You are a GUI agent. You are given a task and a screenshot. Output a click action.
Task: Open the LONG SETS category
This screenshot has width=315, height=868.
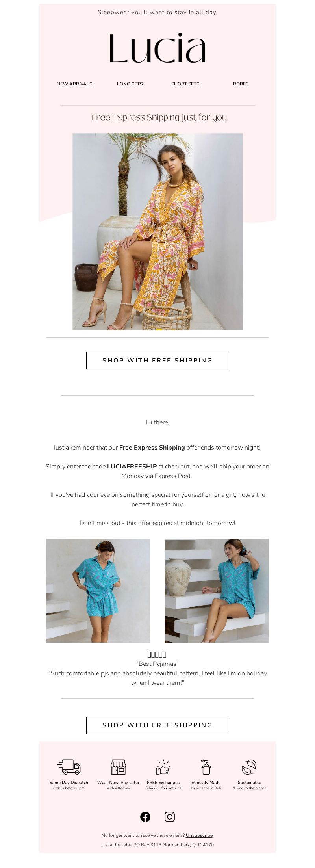130,84
